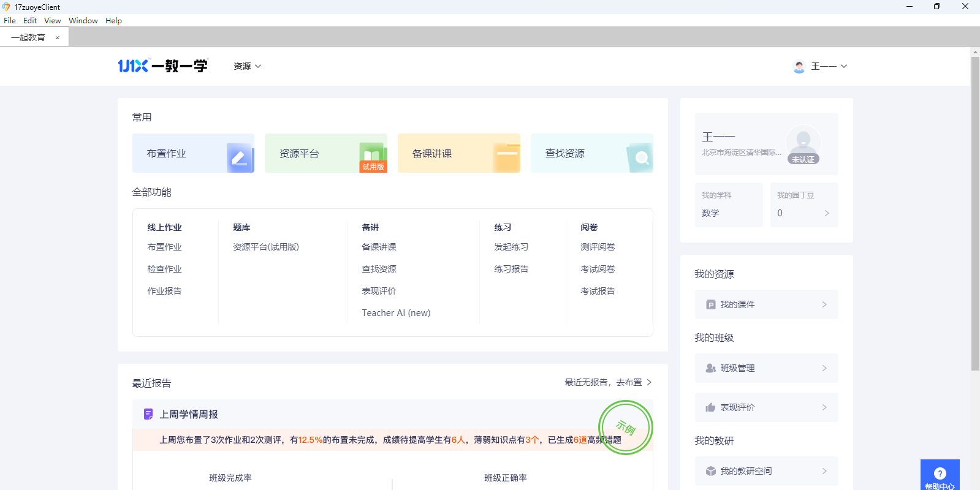Open the View menu
This screenshot has height=490, width=980.
pos(52,20)
